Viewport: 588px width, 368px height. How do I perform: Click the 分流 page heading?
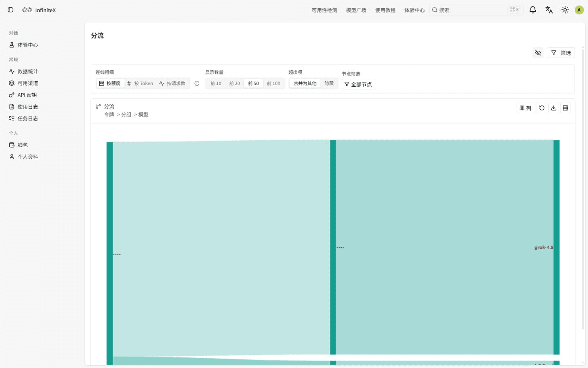(x=97, y=36)
